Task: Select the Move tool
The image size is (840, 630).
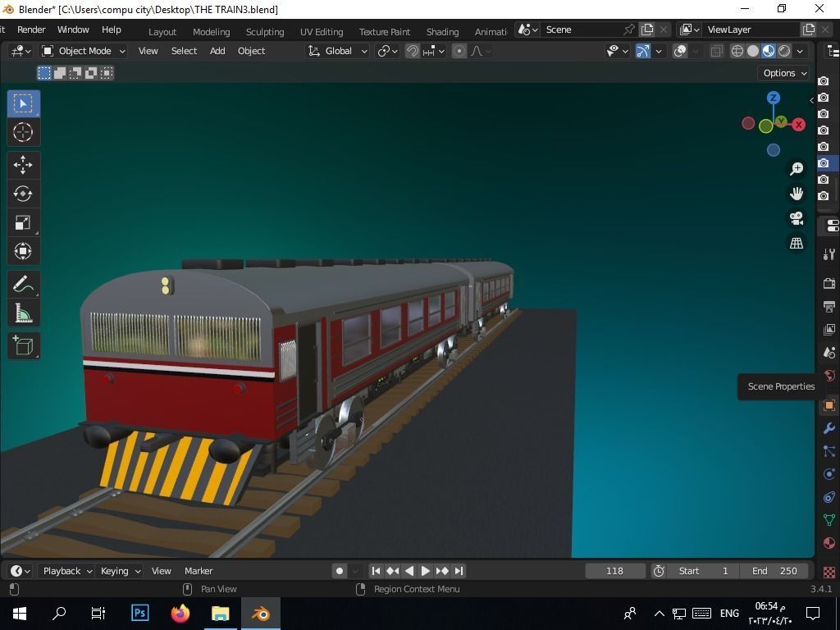Action: pos(23,165)
